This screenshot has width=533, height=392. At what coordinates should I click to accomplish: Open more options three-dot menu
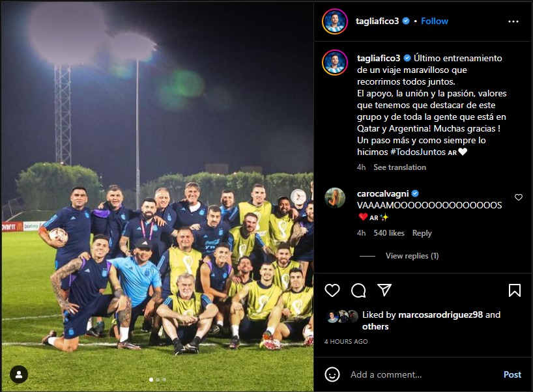[513, 21]
